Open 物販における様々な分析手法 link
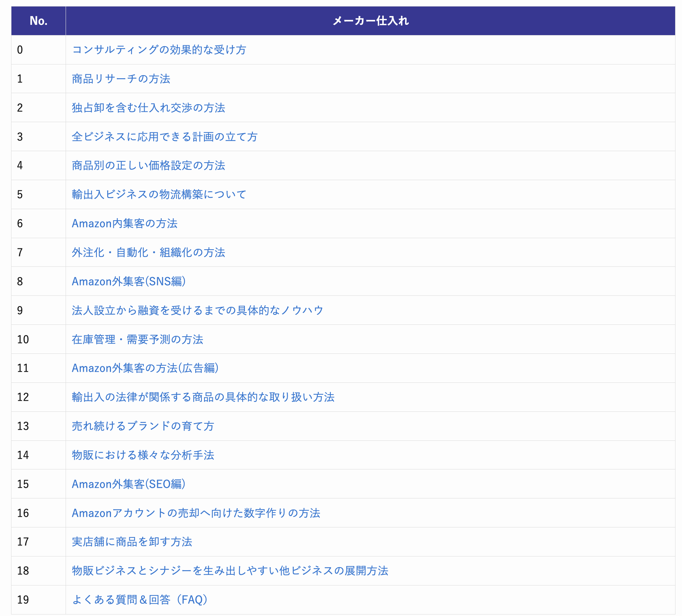Screen dimensions: 682x616 pyautogui.click(x=143, y=455)
